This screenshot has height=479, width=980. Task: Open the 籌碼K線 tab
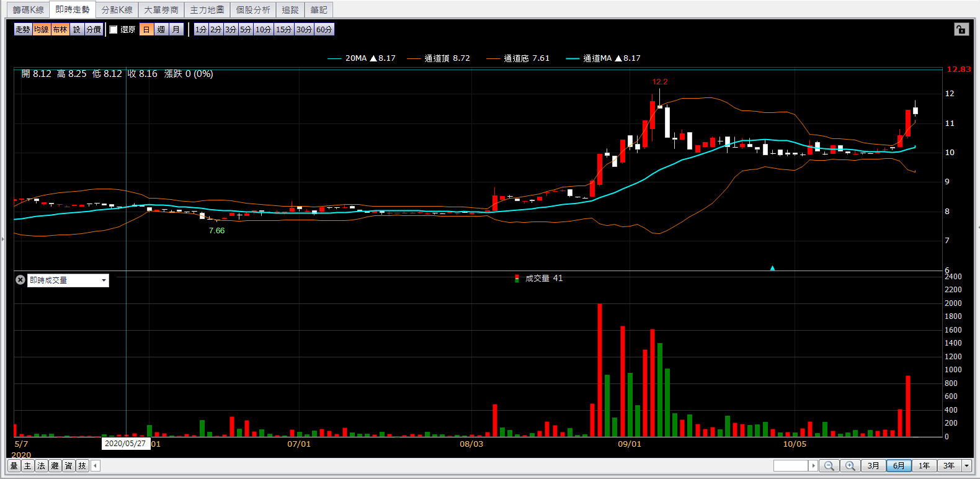point(28,10)
